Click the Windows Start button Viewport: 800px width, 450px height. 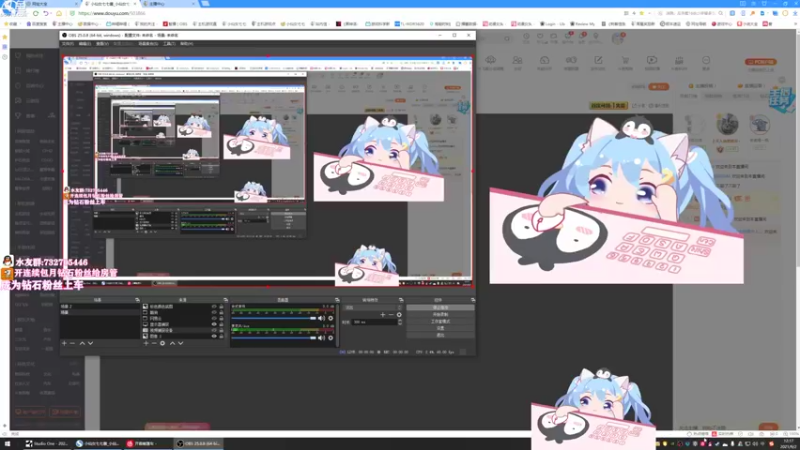point(8,444)
